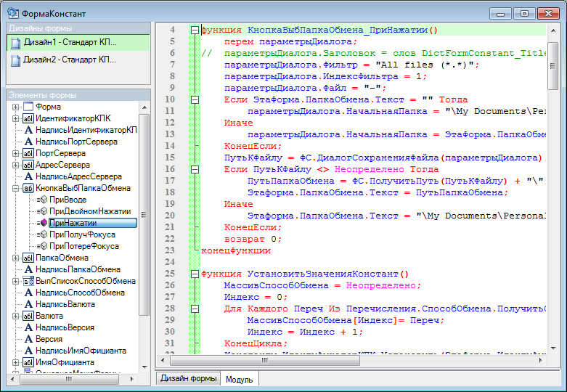This screenshot has width=567, height=392.
Task: Click the НадписьПапкаОбмена label icon
Action: [x=28, y=269]
